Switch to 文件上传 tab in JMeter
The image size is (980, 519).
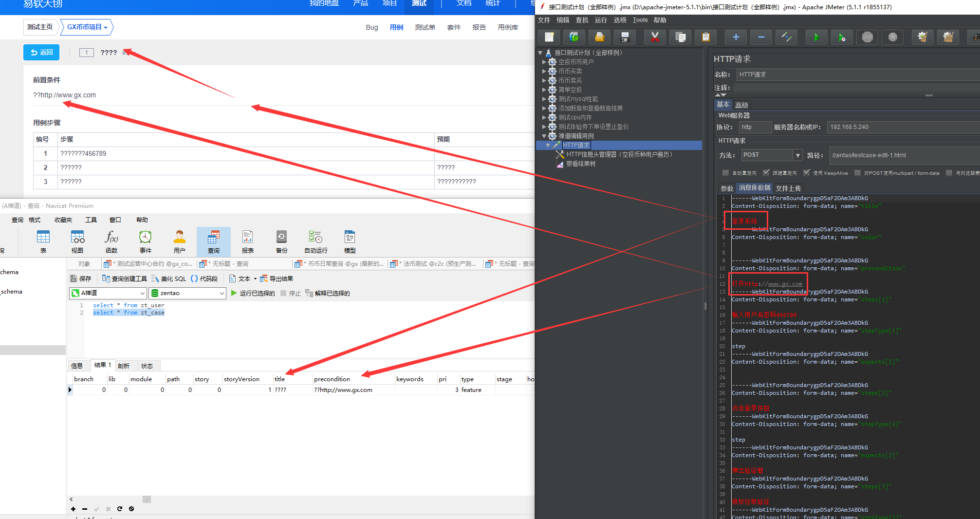(x=788, y=188)
